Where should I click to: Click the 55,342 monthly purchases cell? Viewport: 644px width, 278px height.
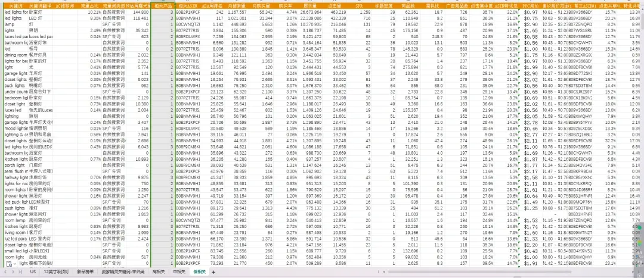coord(261,13)
